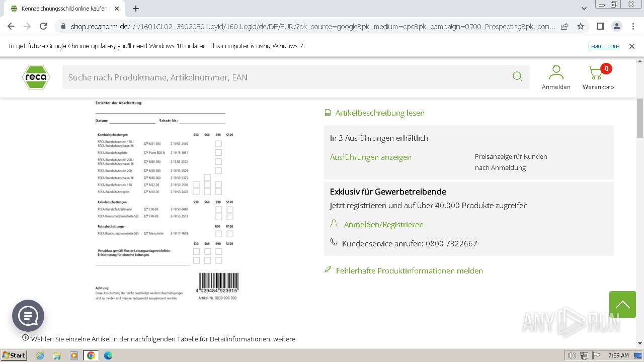
Task: Launch Internet Explorer from taskbar
Action: [40, 355]
